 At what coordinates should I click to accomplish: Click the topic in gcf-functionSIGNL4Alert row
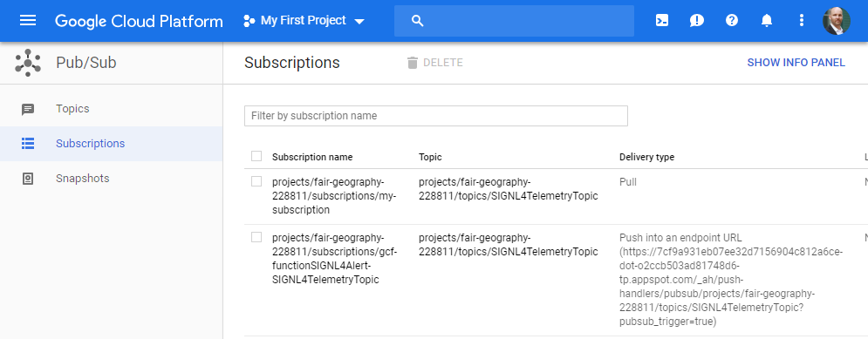point(509,244)
